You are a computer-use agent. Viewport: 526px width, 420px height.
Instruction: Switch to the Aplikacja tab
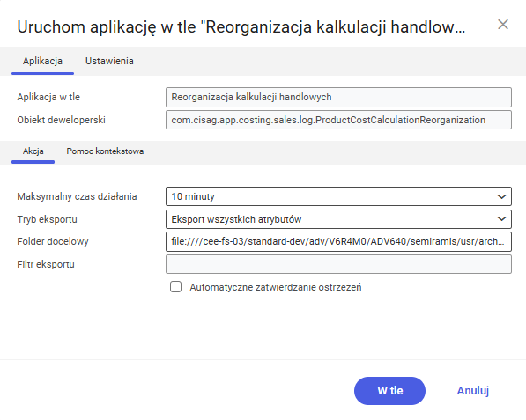click(x=42, y=61)
